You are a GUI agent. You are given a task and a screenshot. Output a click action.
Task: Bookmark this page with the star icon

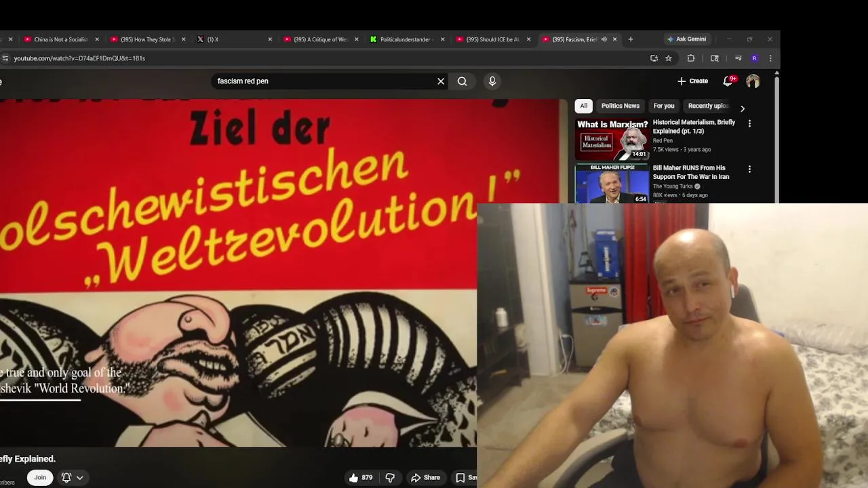(x=669, y=58)
